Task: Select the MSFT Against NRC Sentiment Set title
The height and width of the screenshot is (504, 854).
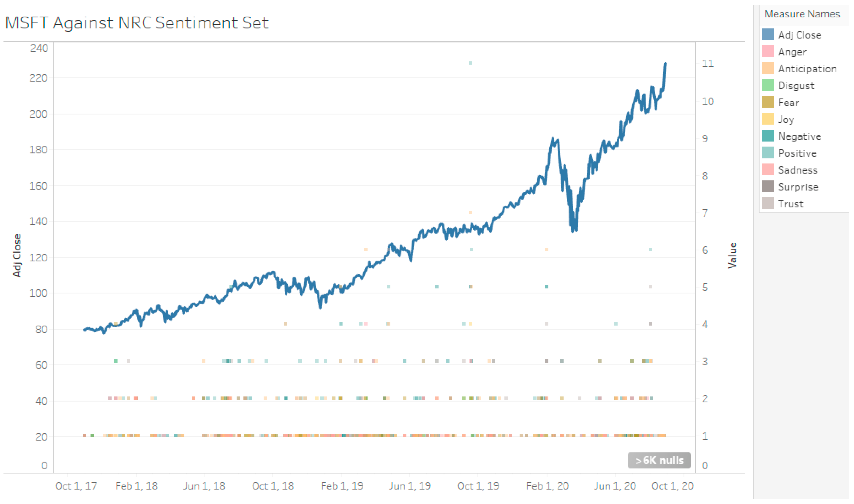Action: [137, 23]
